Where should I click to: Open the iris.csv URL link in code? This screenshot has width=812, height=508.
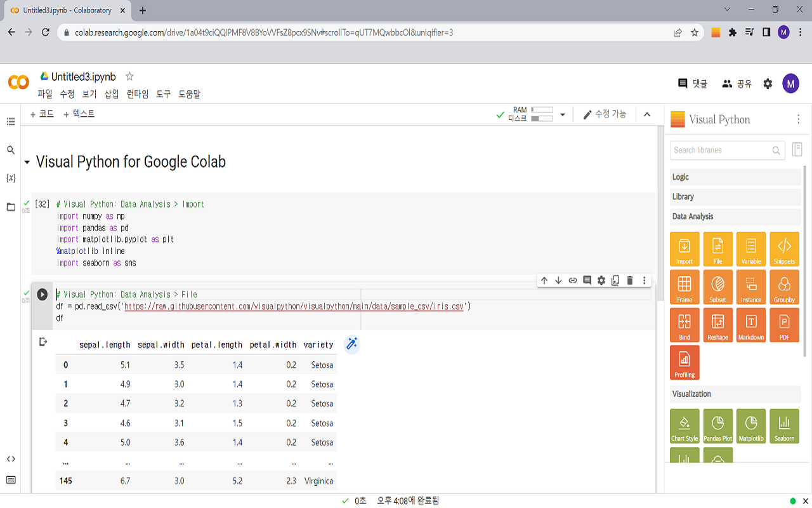coord(295,307)
